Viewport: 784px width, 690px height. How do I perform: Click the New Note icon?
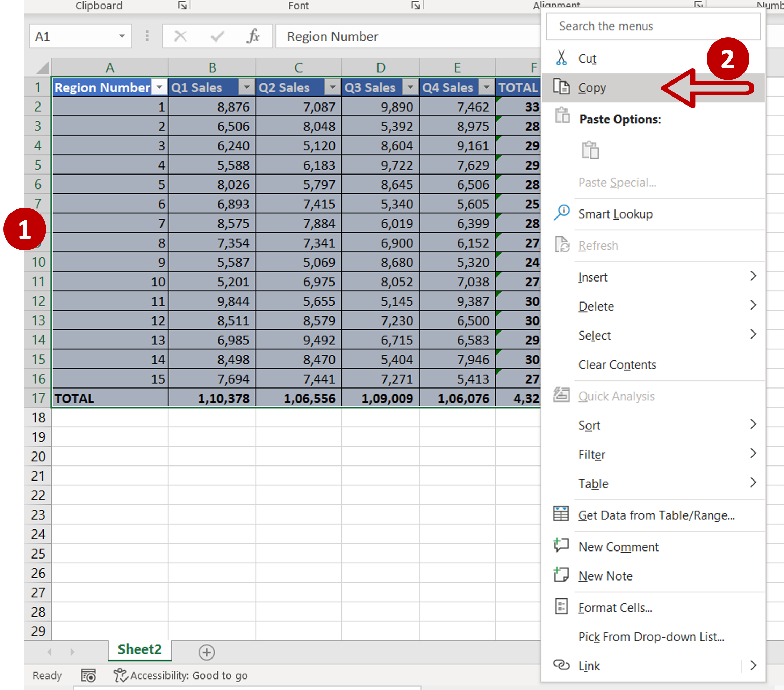pyautogui.click(x=561, y=575)
